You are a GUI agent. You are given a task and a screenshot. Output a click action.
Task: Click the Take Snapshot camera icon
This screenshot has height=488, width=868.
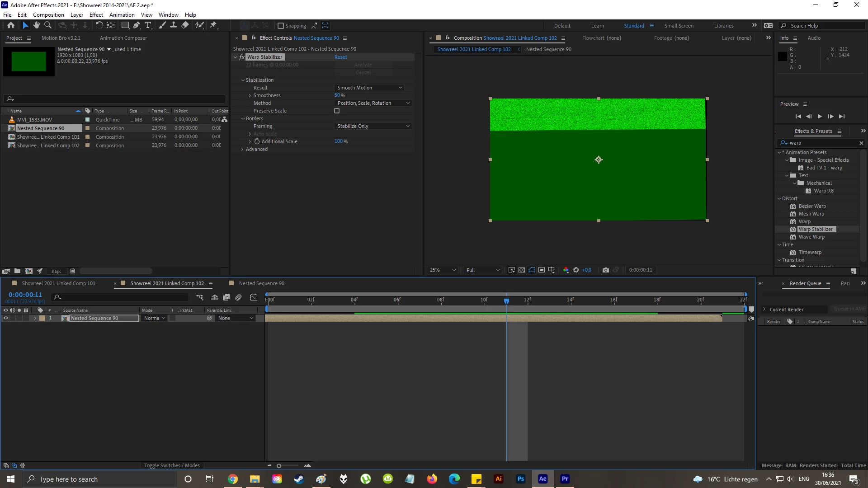click(606, 270)
